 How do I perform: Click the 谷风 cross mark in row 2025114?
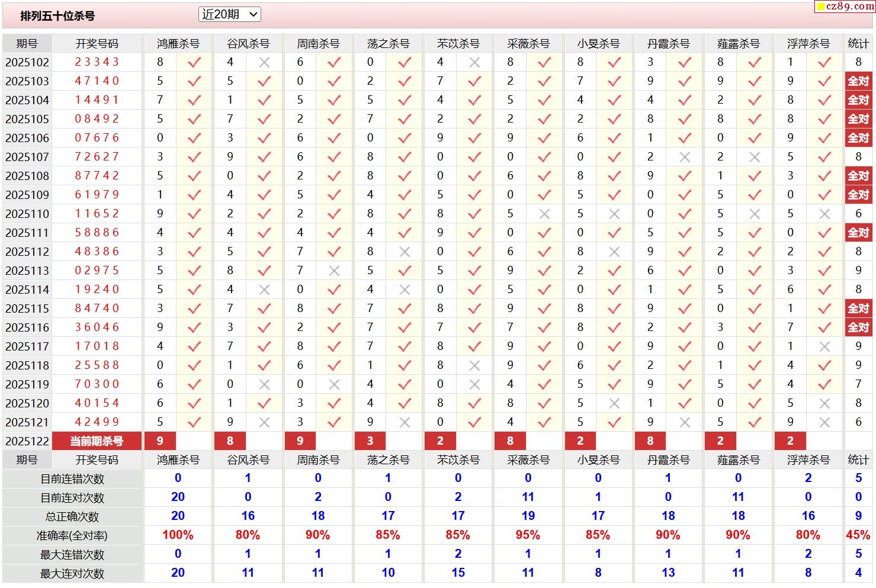(x=264, y=290)
